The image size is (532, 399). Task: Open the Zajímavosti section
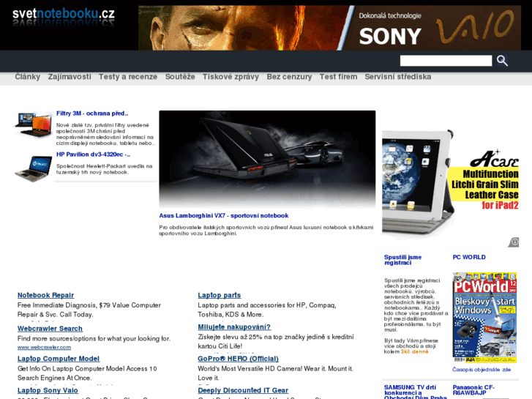pos(70,77)
